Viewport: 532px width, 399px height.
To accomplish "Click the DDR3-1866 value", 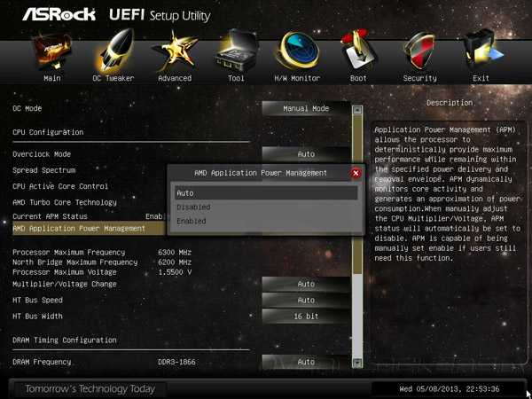I will click(176, 362).
